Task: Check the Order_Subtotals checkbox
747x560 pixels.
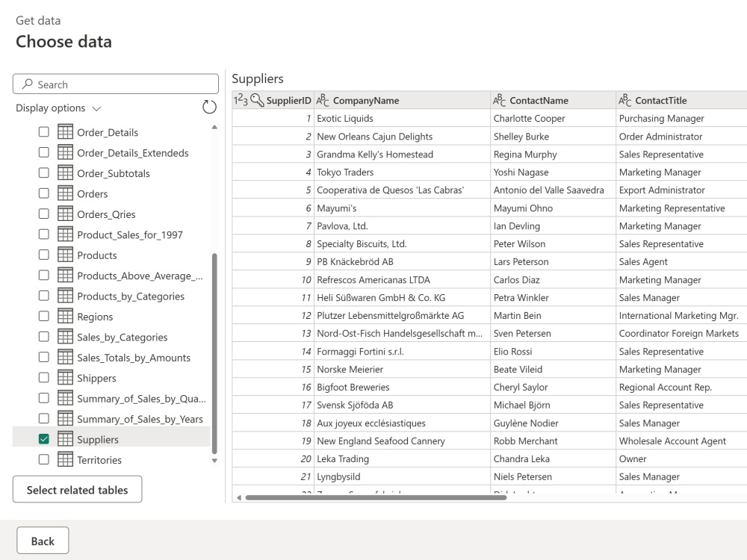Action: pyautogui.click(x=44, y=173)
